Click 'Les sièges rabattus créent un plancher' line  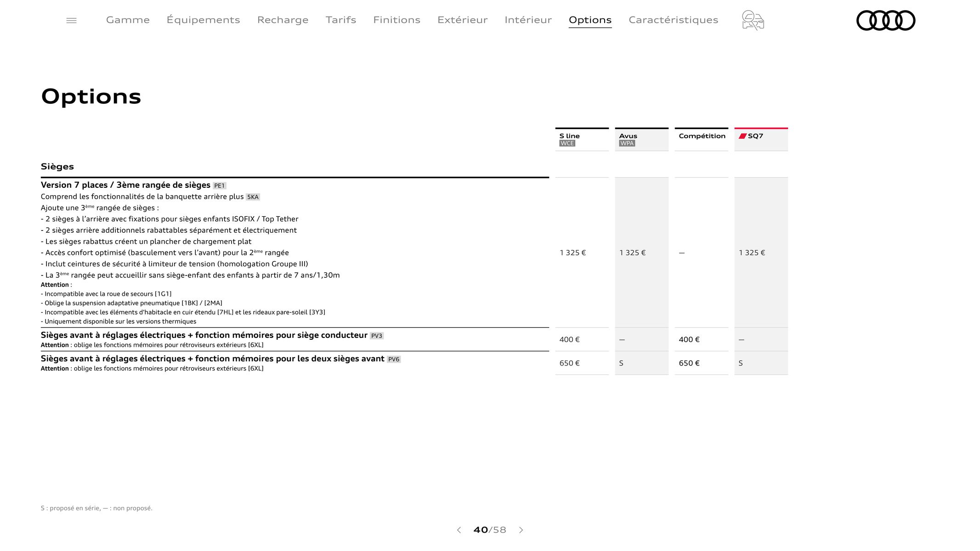tap(146, 242)
